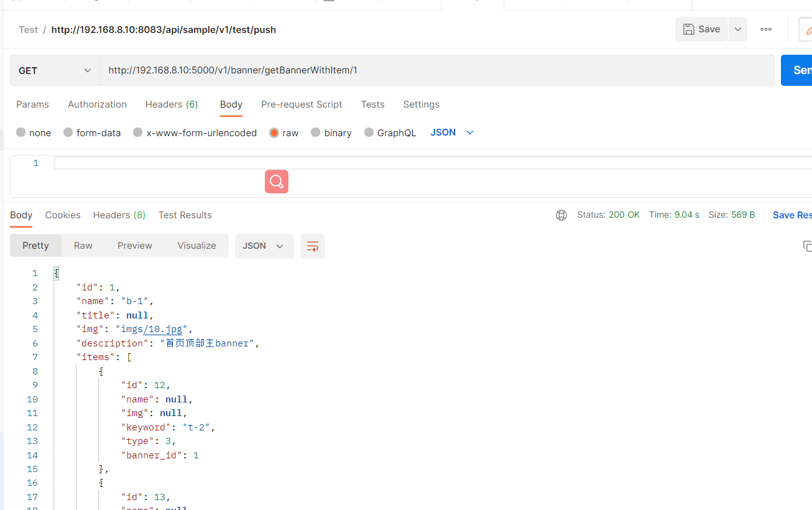Open the three-dots request options menu

pyautogui.click(x=765, y=29)
